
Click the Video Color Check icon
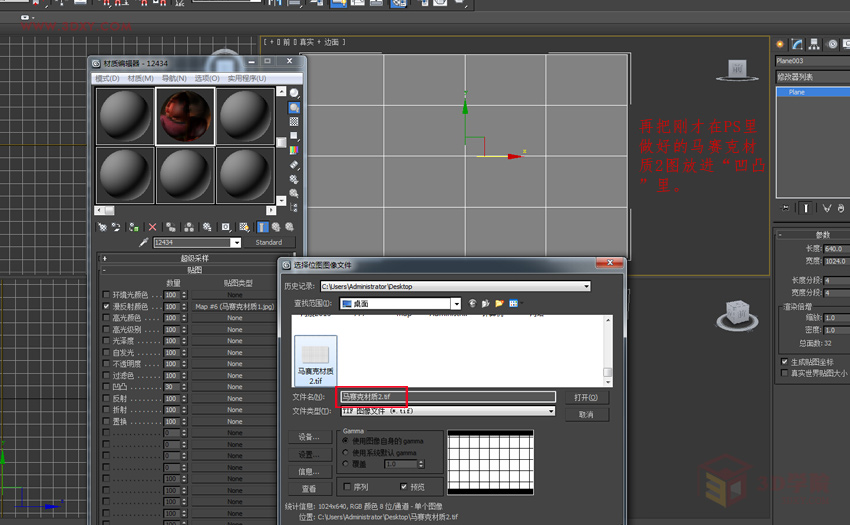click(x=294, y=150)
